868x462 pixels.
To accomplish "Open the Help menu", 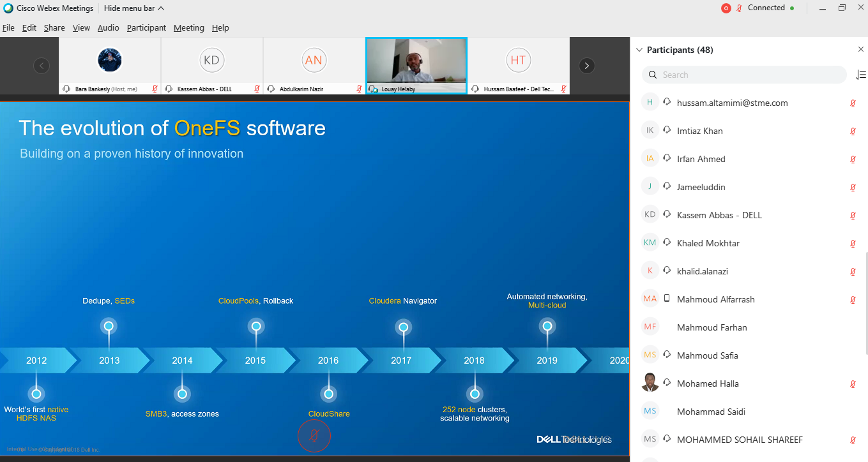I will pos(220,28).
